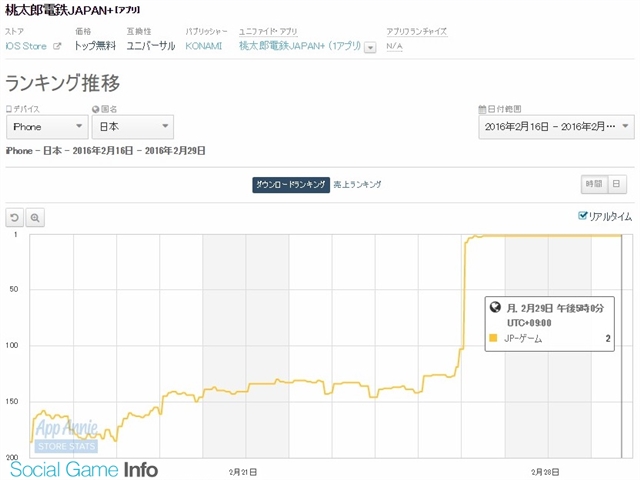Expand the unified app dropdown arrow
Image resolution: width=640 pixels, height=480 pixels.
click(x=370, y=48)
